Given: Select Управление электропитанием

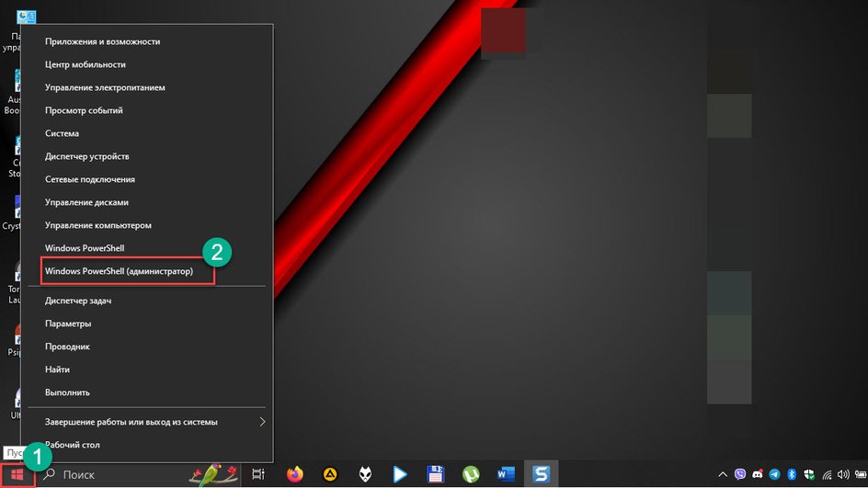Looking at the screenshot, I should coord(147,87).
